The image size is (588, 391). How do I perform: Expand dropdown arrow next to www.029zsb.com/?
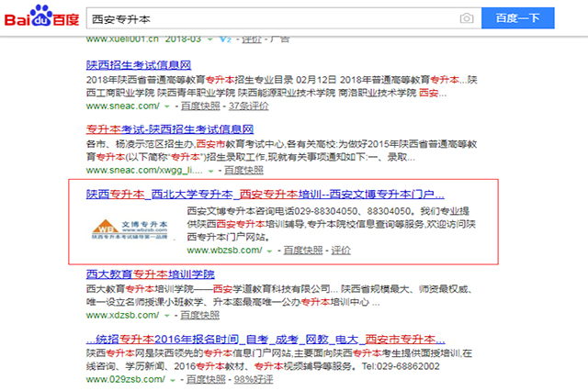[x=173, y=381]
